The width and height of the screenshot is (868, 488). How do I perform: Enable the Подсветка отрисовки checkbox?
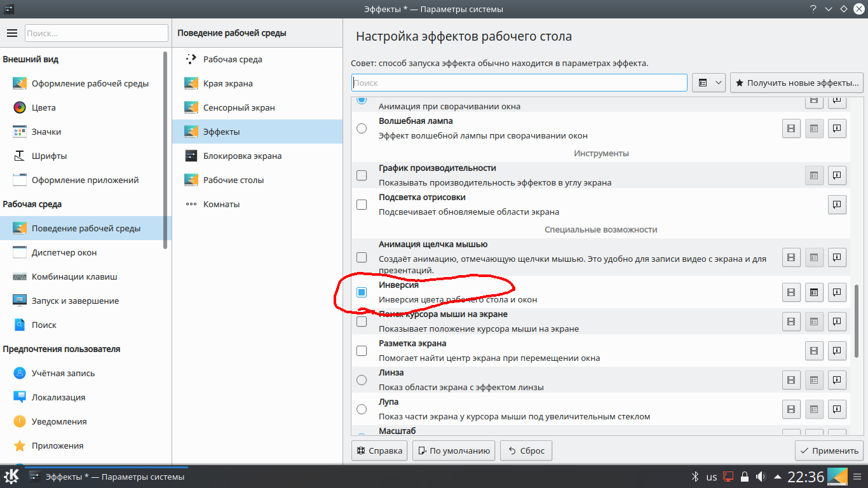[362, 205]
